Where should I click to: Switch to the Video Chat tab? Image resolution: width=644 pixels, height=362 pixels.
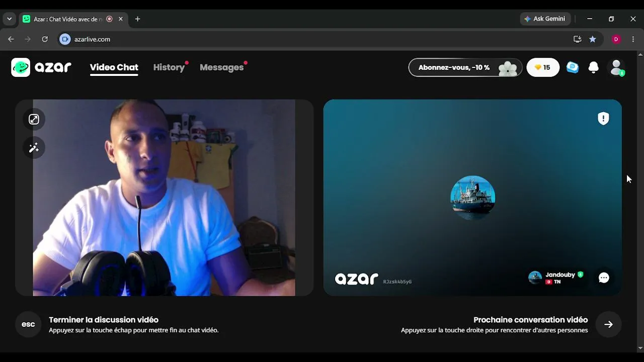[114, 67]
